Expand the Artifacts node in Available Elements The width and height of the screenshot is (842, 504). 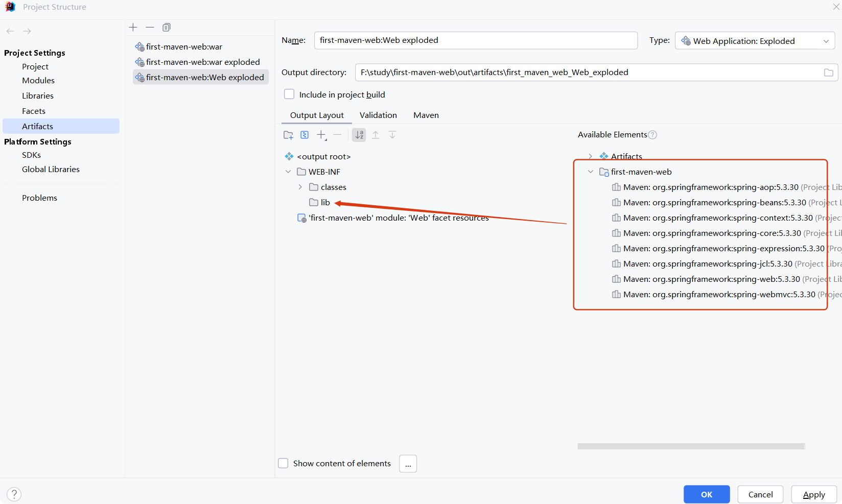[591, 156]
